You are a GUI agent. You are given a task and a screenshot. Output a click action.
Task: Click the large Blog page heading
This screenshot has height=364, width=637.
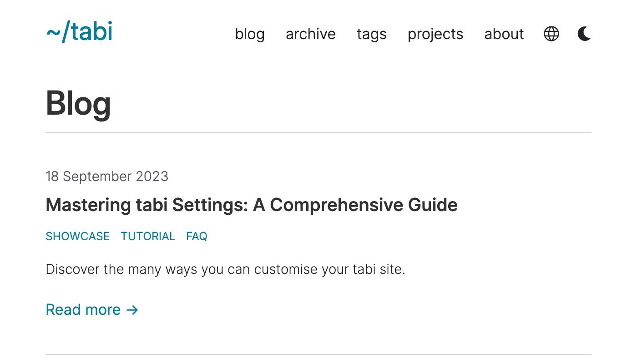point(78,103)
